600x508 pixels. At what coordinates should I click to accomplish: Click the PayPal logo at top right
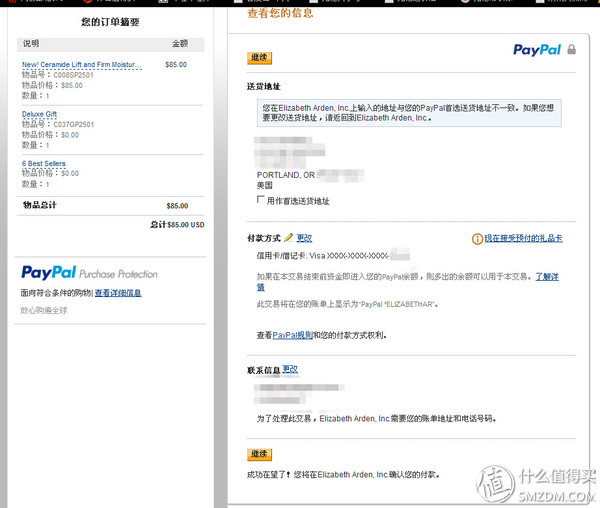point(537,50)
